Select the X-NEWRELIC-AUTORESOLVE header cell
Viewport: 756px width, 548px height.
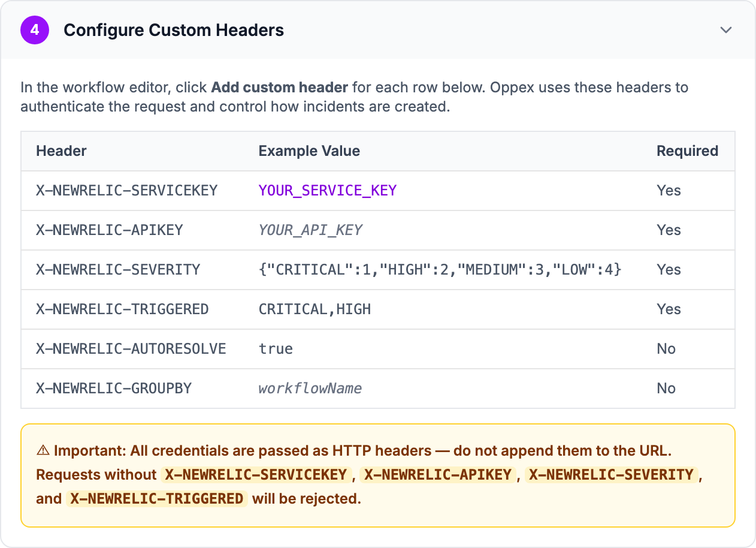[131, 349]
